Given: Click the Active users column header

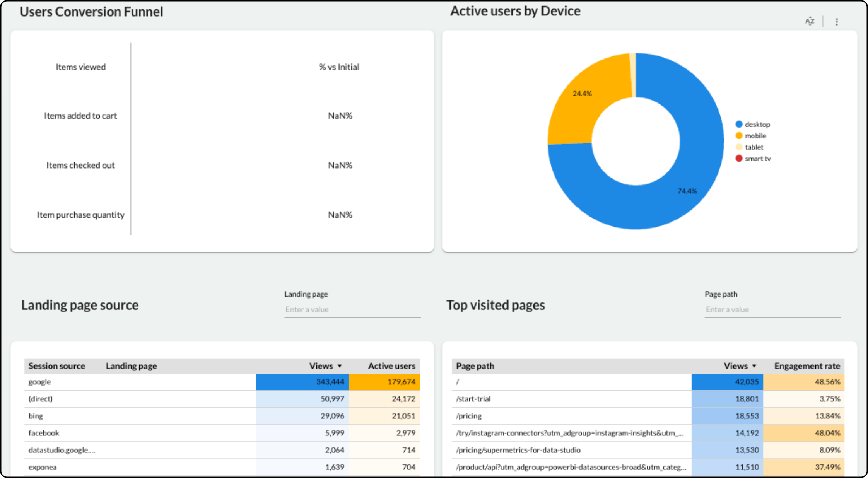Looking at the screenshot, I should tap(391, 366).
